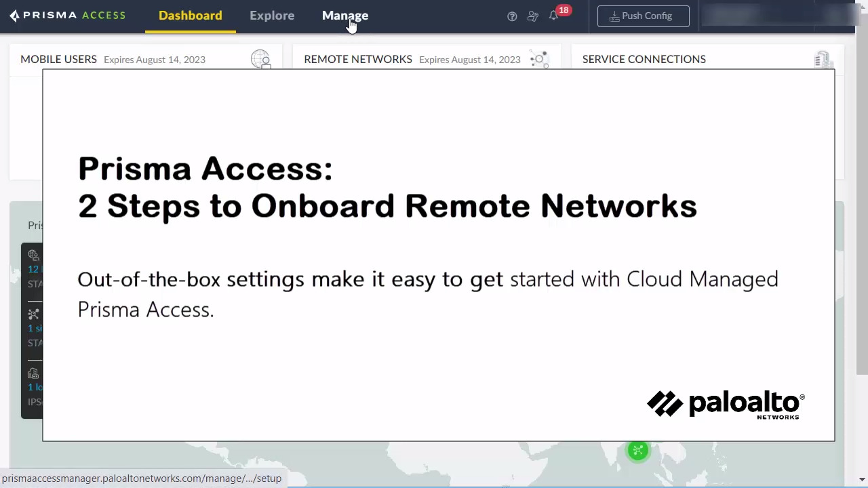Image resolution: width=868 pixels, height=488 pixels.
Task: Select the REMOTE NETWORKS heading
Action: pyautogui.click(x=358, y=60)
